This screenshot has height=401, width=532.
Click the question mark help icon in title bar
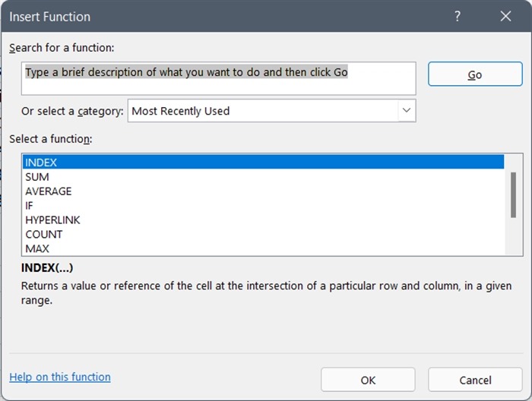(x=457, y=16)
